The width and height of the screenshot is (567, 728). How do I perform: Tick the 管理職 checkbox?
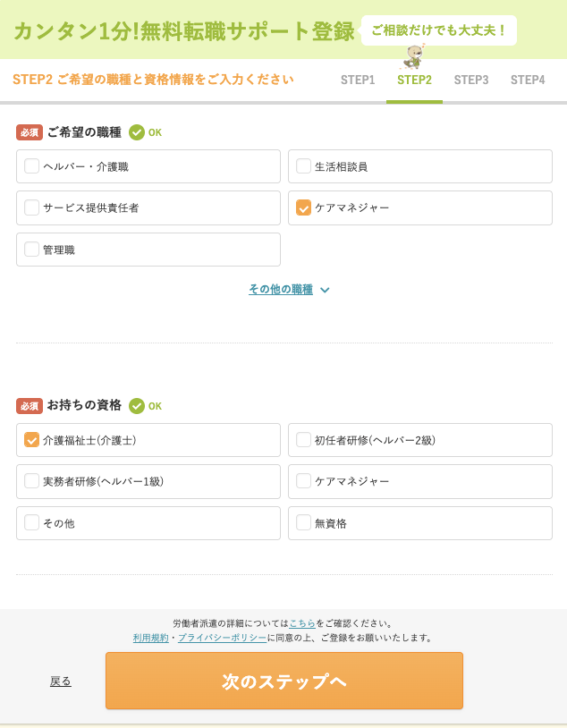[x=31, y=250]
